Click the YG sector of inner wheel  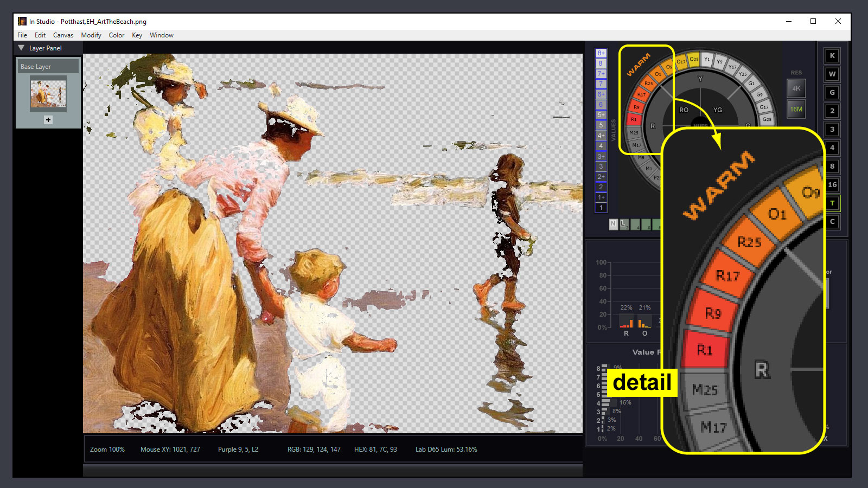[717, 110]
